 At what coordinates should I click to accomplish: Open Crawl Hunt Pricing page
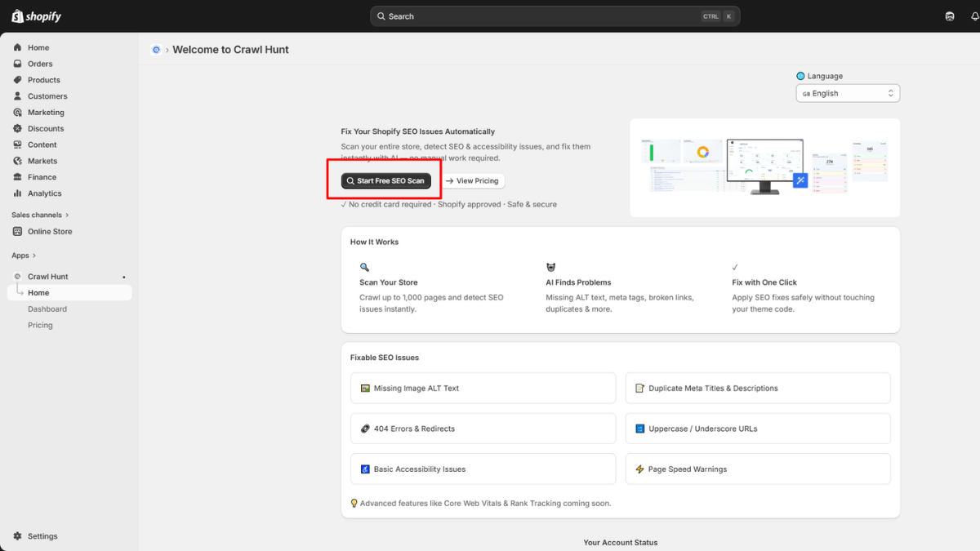coord(40,325)
